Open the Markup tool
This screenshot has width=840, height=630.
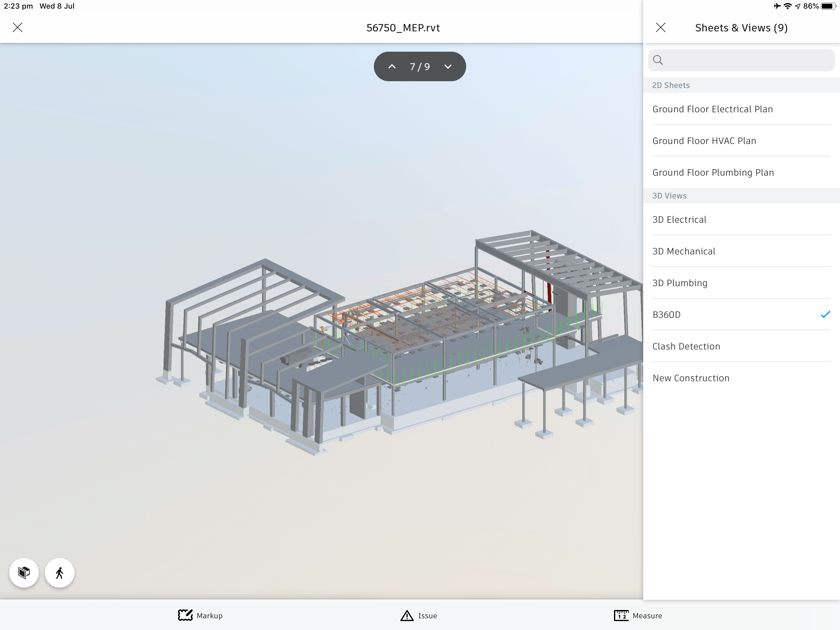(200, 616)
